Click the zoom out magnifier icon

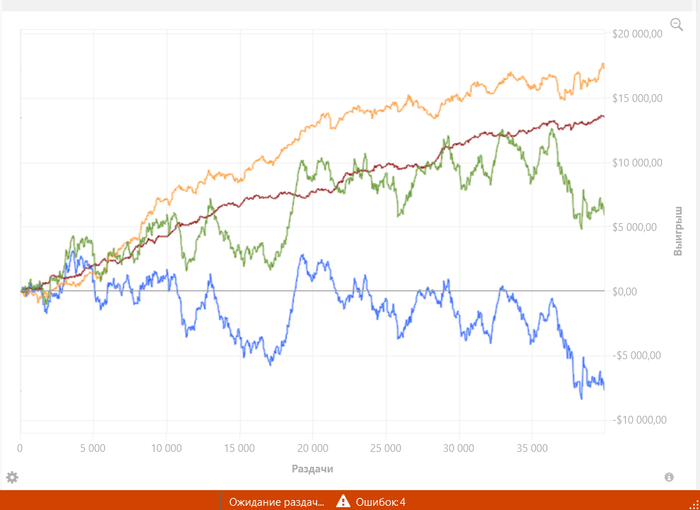coord(676,26)
